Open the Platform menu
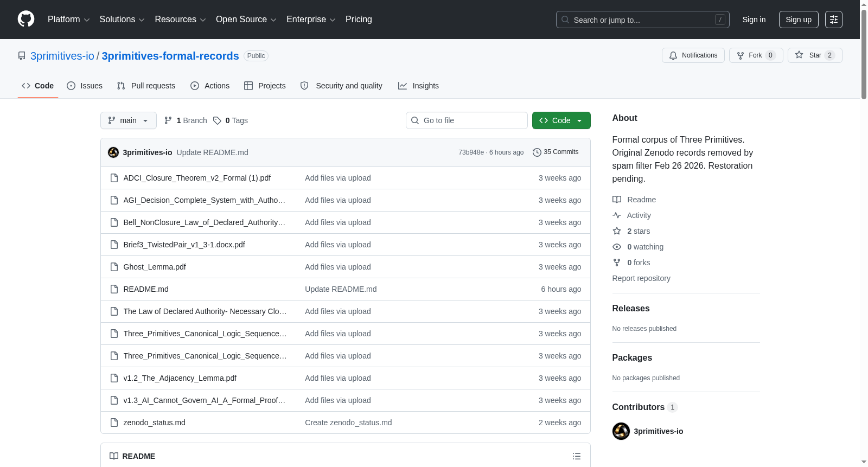868x467 pixels. [x=68, y=20]
